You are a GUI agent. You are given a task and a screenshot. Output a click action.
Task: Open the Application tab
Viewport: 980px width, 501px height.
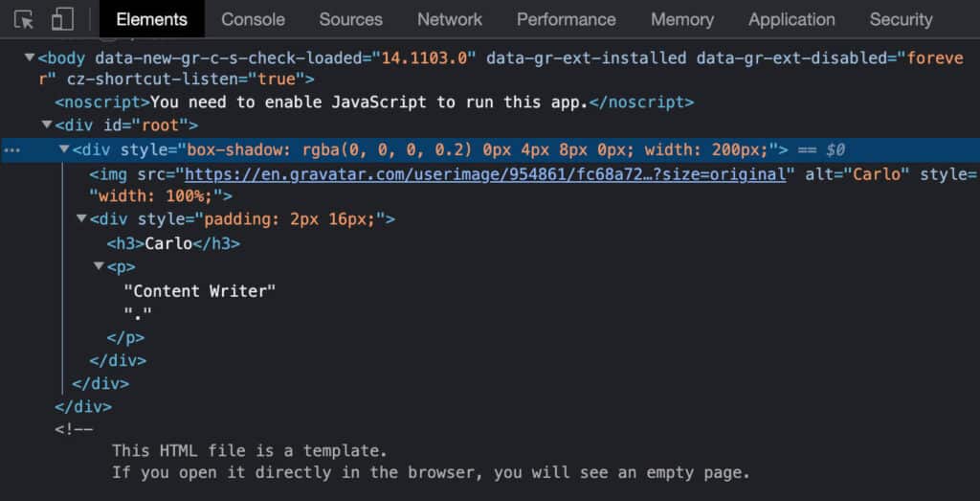tap(791, 19)
